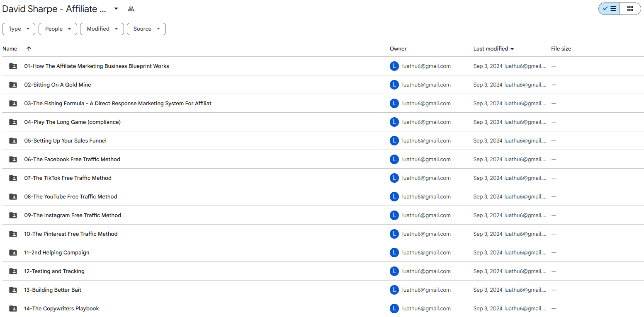
Task: Open the People filter dropdown
Action: [58, 29]
